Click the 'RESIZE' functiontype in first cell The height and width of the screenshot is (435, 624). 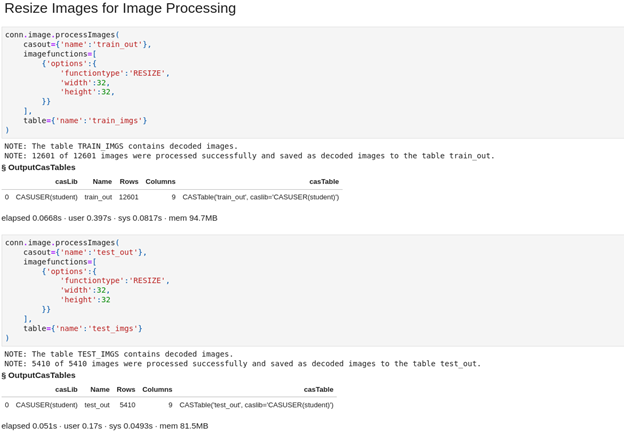pos(147,73)
